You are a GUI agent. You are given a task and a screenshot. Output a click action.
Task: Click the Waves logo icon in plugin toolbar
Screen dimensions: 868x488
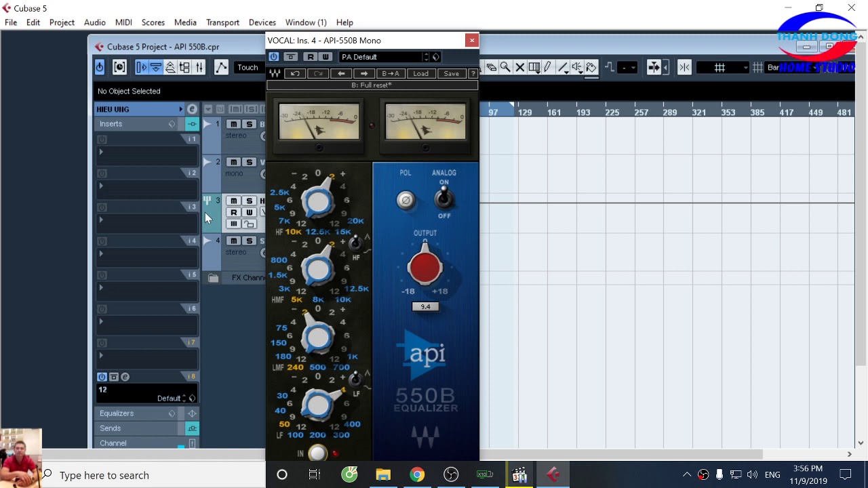click(x=275, y=73)
